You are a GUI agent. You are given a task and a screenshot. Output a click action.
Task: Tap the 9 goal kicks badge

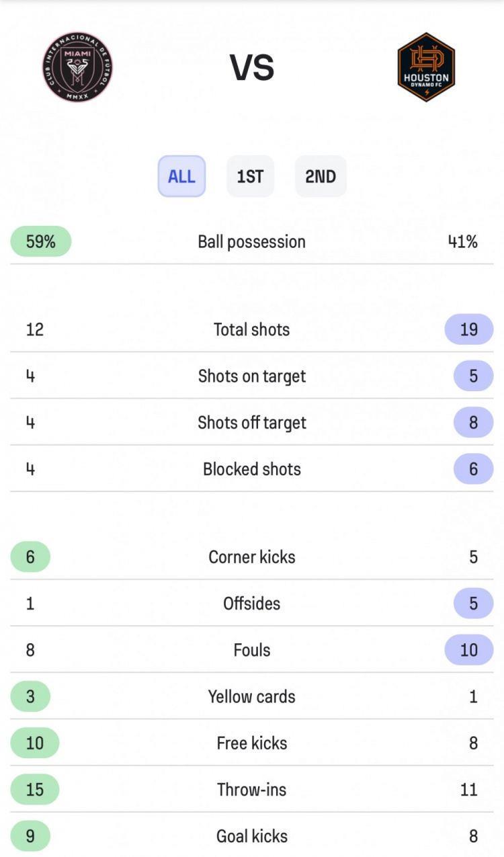pyautogui.click(x=30, y=836)
